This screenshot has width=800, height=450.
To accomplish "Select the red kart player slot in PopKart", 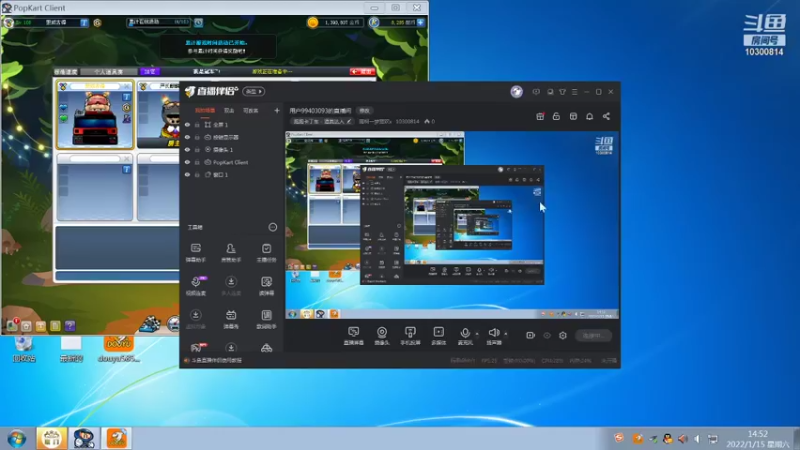I will point(95,115).
